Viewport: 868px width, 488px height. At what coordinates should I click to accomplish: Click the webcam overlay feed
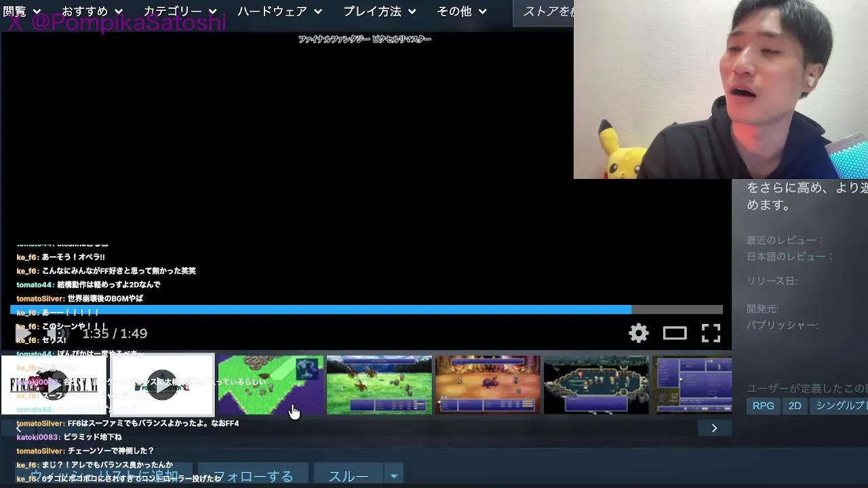coord(721,89)
